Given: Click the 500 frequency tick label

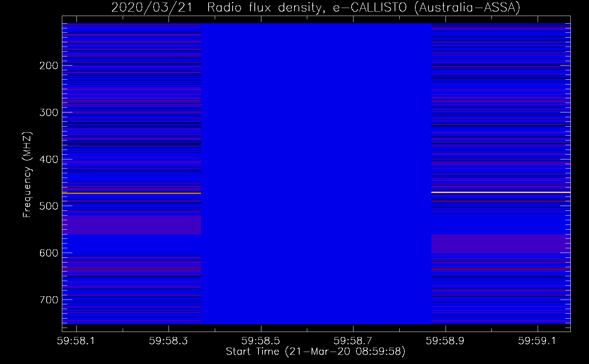Looking at the screenshot, I should click(48, 206).
